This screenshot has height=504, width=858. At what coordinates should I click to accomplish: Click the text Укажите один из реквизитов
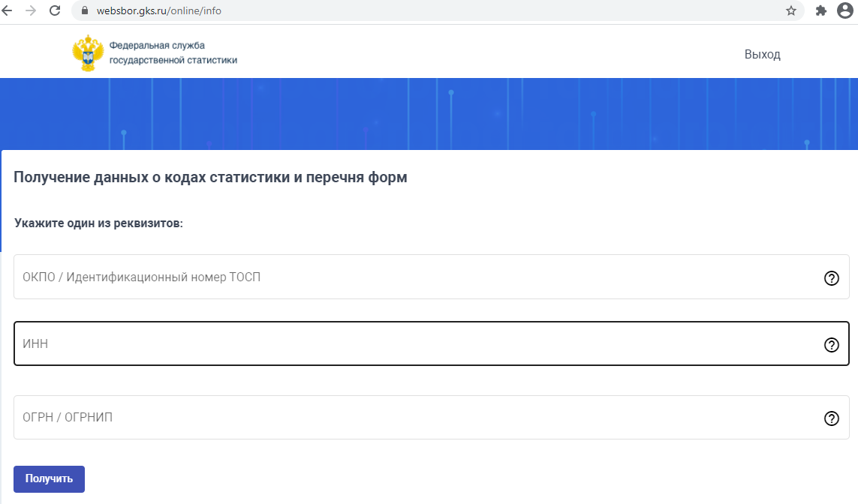98,223
